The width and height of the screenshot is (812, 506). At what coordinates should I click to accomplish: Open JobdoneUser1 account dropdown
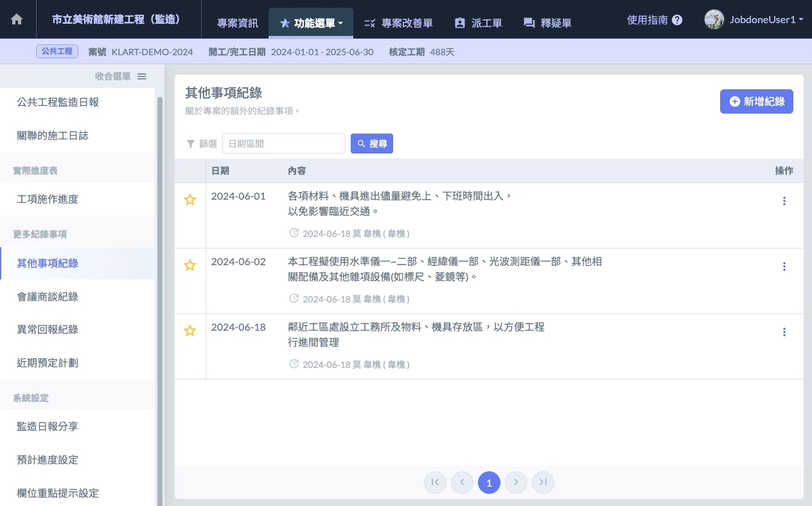click(754, 19)
